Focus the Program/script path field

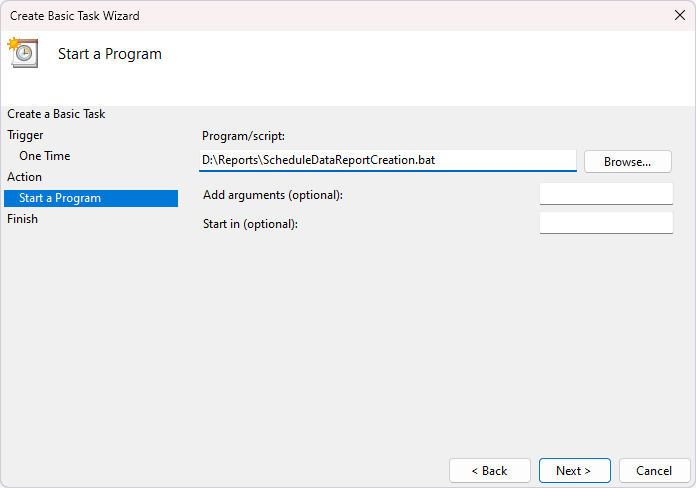(388, 160)
